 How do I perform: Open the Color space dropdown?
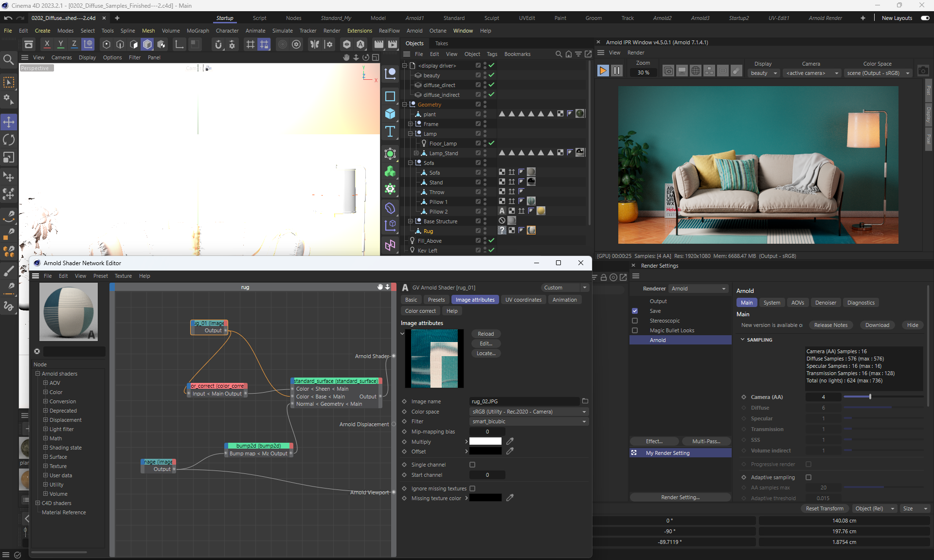pos(528,412)
